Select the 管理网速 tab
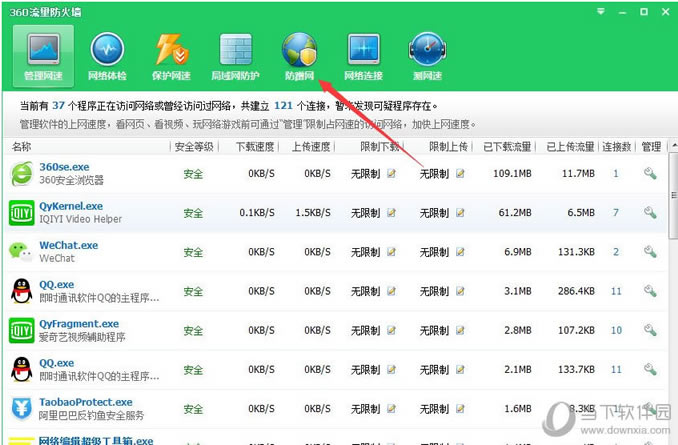The image size is (678, 445). point(43,56)
